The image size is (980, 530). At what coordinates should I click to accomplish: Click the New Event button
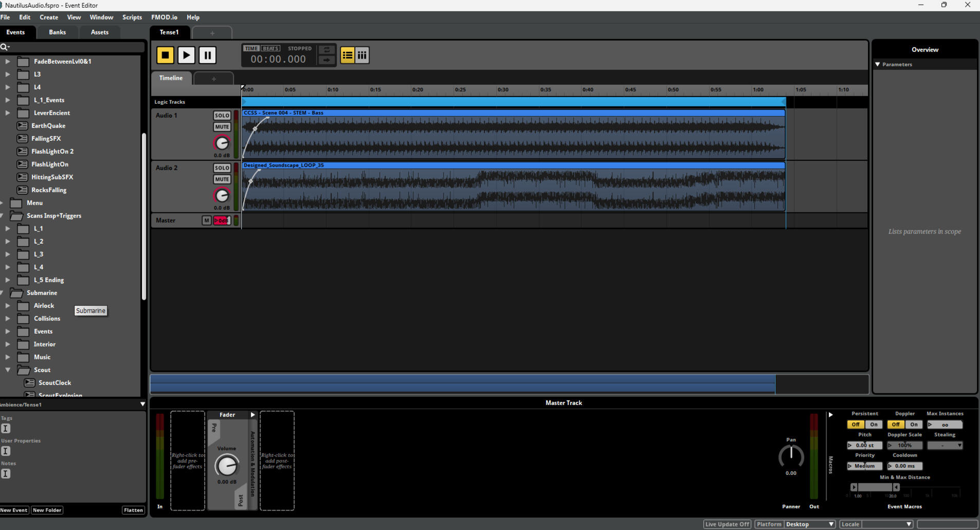coord(14,510)
